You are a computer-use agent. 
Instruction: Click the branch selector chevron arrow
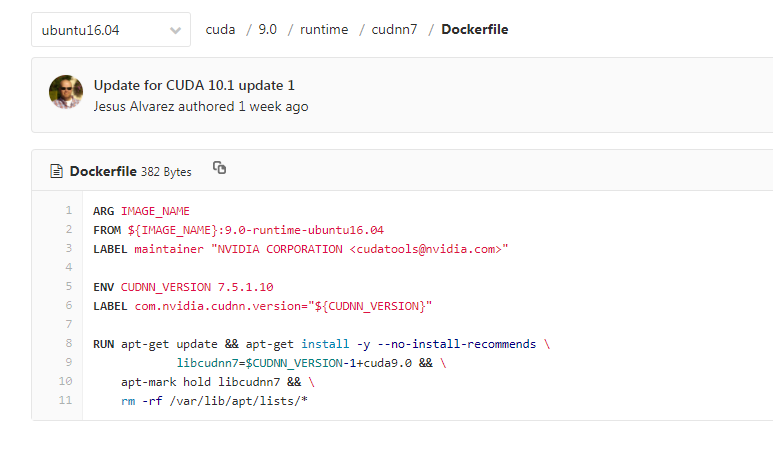pyautogui.click(x=175, y=31)
